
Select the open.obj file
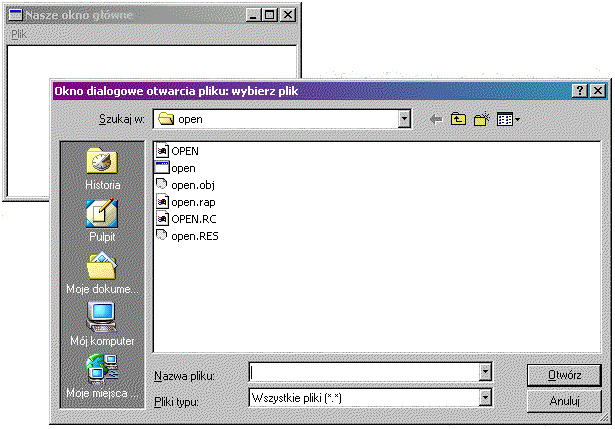(193, 185)
